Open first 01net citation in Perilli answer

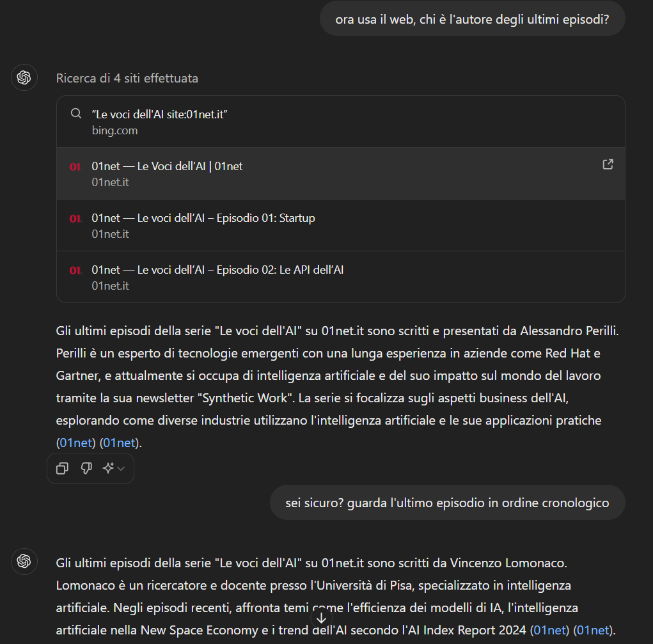(x=77, y=442)
